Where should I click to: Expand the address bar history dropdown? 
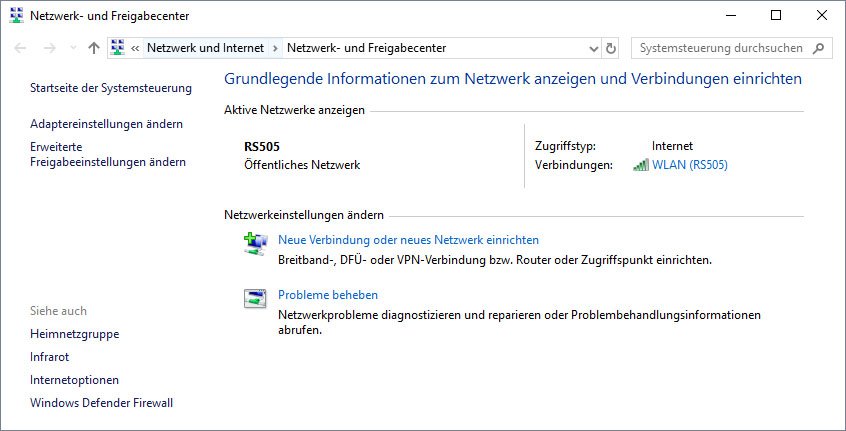click(594, 48)
